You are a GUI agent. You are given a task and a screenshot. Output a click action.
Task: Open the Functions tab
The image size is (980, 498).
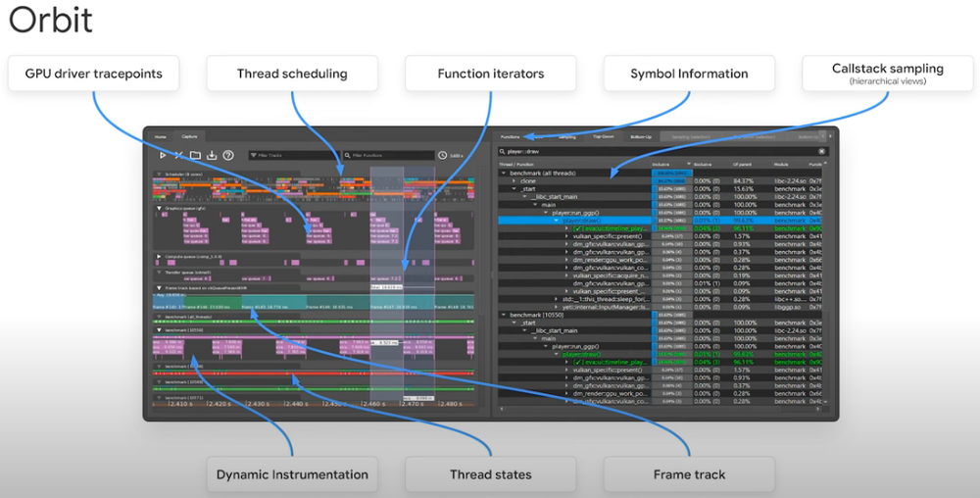tap(510, 137)
